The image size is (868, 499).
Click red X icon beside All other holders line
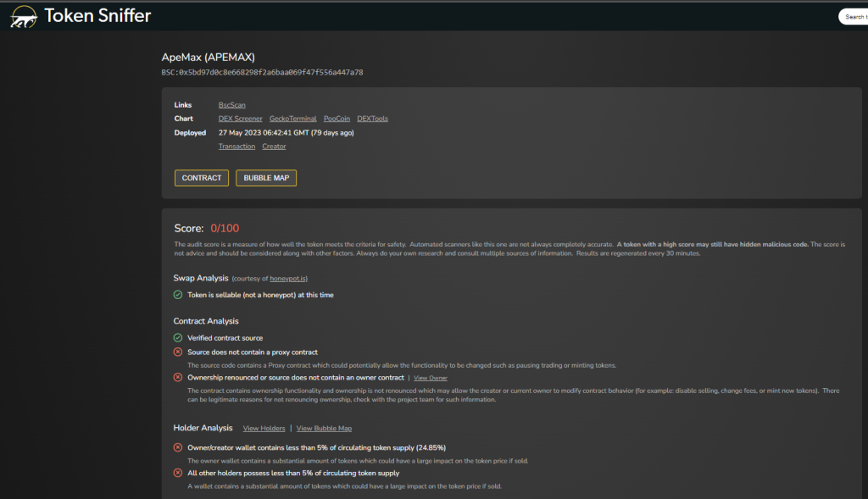click(x=178, y=473)
